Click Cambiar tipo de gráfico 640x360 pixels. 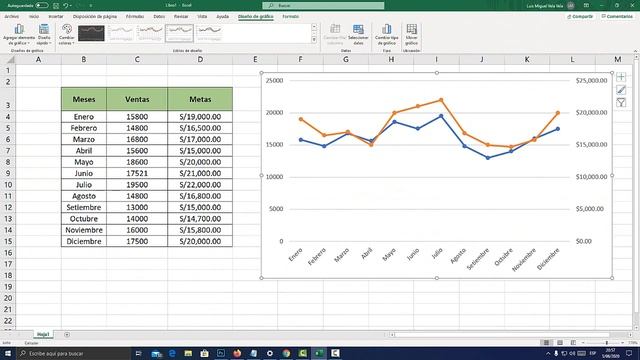387,35
